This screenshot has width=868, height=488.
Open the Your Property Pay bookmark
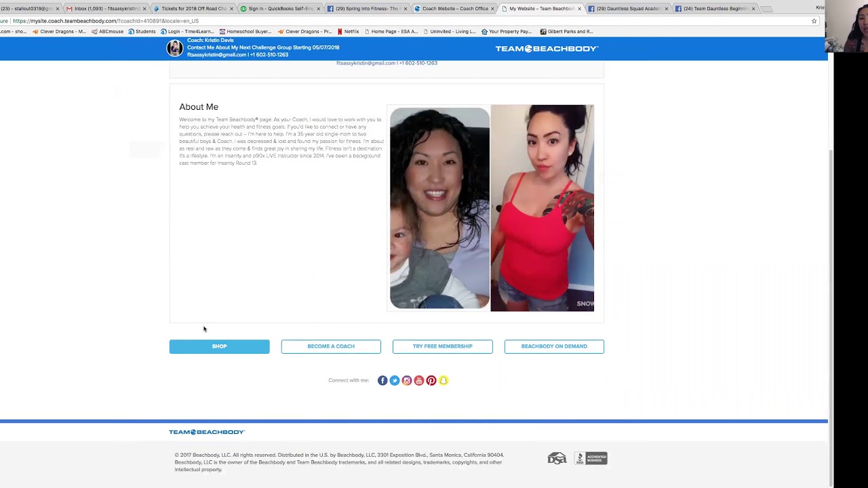[x=507, y=31]
